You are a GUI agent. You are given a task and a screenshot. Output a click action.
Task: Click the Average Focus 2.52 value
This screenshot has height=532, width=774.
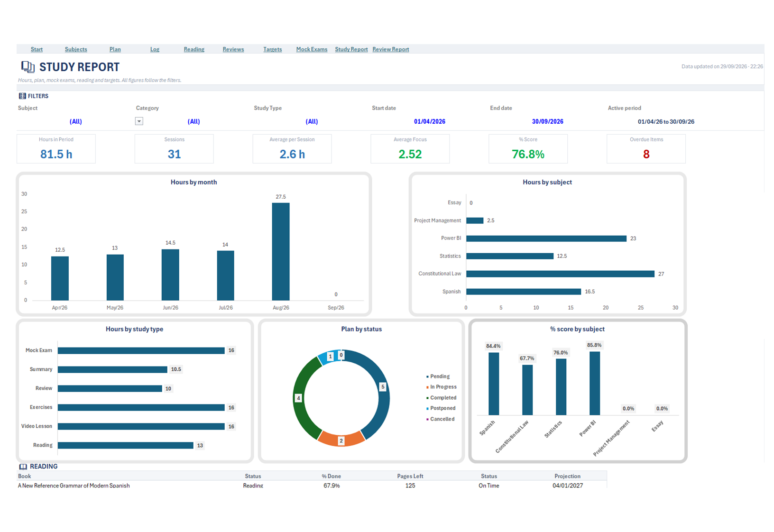(410, 154)
